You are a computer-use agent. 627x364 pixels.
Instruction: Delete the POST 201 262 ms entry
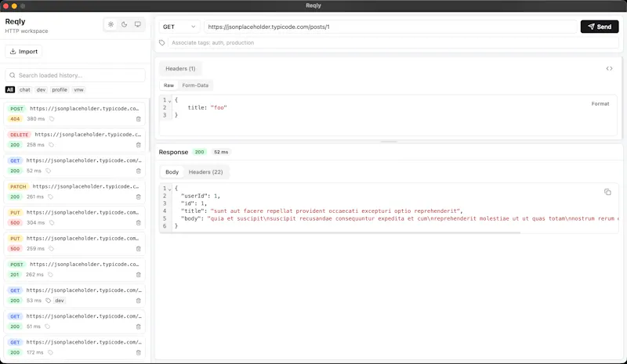point(139,275)
